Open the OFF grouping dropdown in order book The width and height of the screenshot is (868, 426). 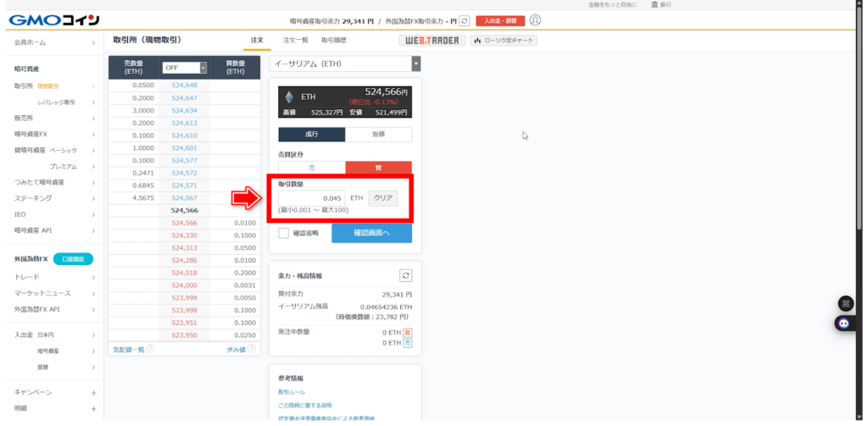tap(185, 68)
